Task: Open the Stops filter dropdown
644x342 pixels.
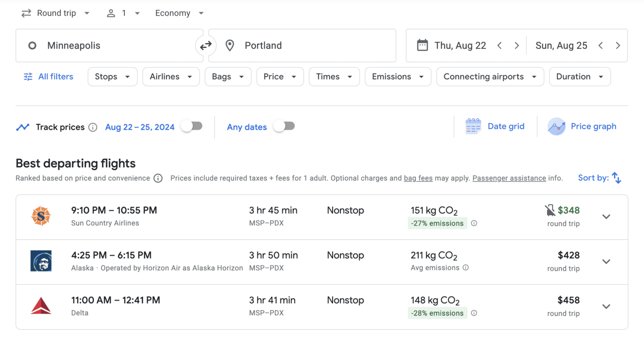Action: click(x=112, y=76)
